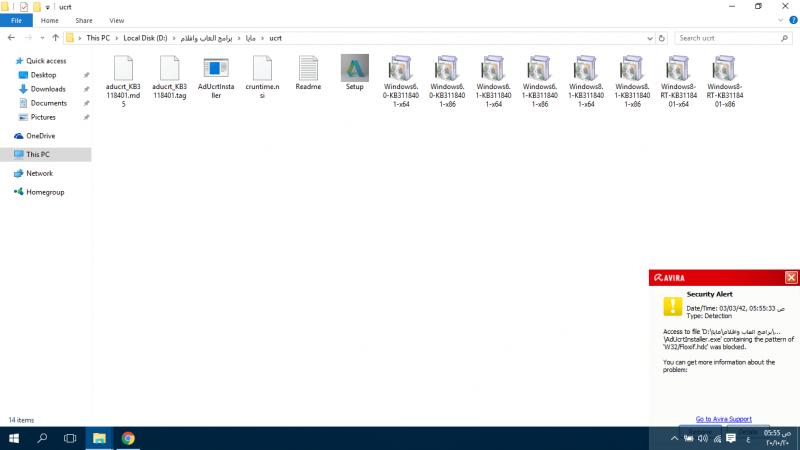
Task: Select the Readme text file icon
Action: (308, 68)
